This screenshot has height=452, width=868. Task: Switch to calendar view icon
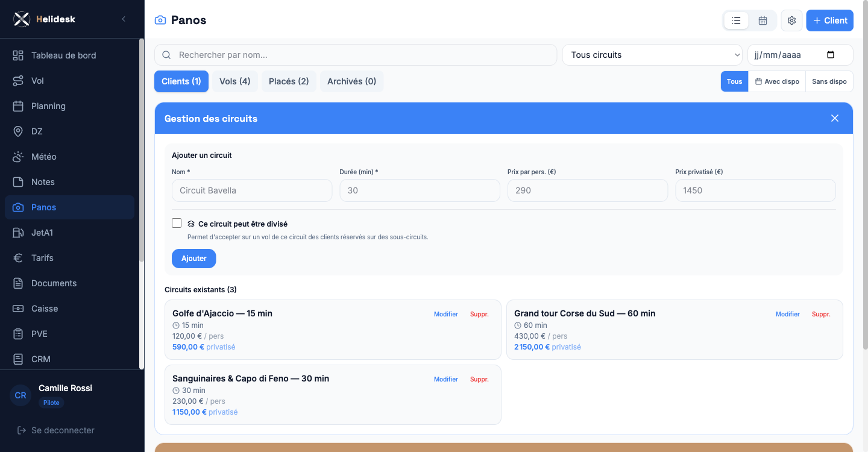click(x=763, y=20)
